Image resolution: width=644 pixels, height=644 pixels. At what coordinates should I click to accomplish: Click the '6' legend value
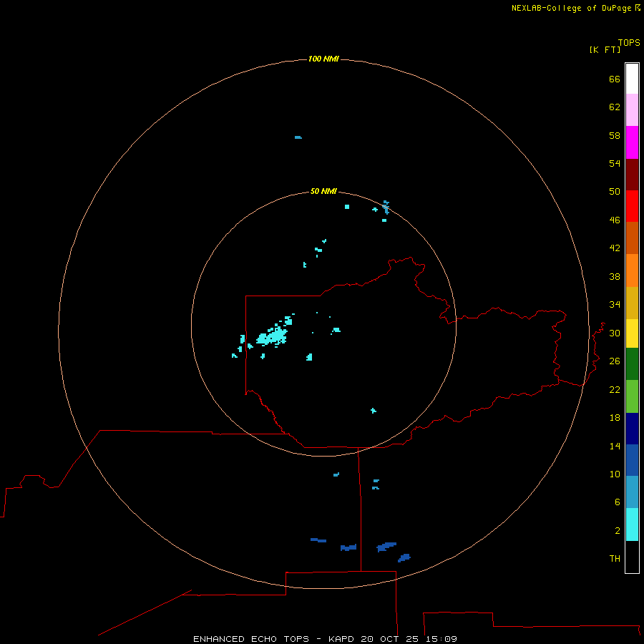click(617, 502)
